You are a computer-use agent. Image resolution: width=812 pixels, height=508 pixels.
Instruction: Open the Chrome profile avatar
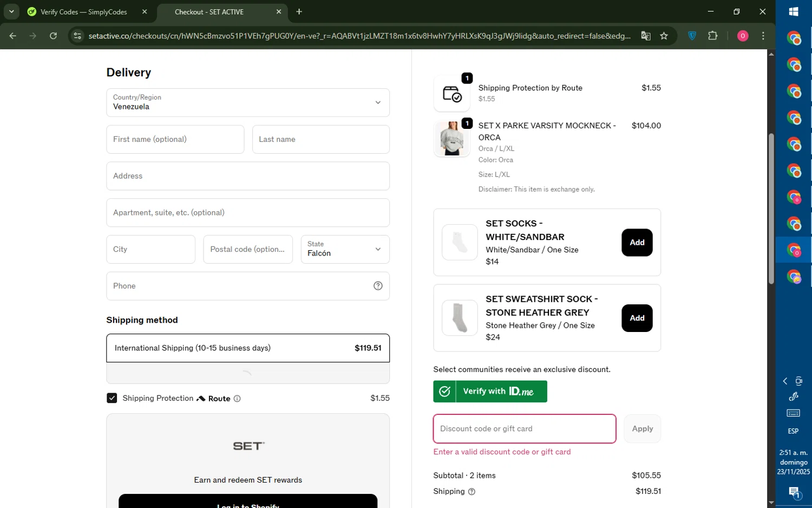coord(743,36)
